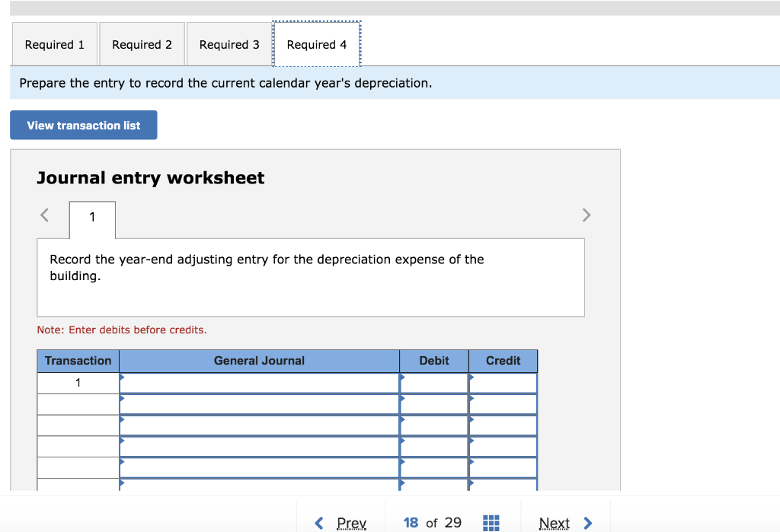
Task: Click the Credit field in fifth row
Action: click(503, 468)
